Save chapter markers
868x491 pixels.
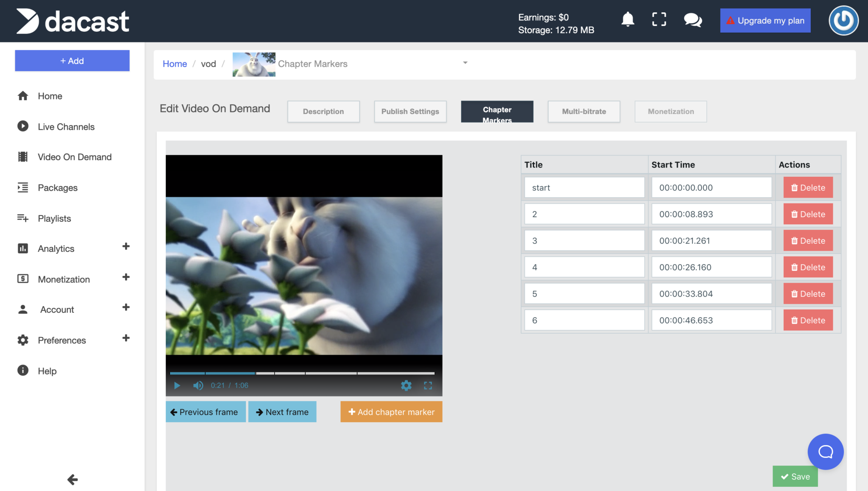pos(795,477)
